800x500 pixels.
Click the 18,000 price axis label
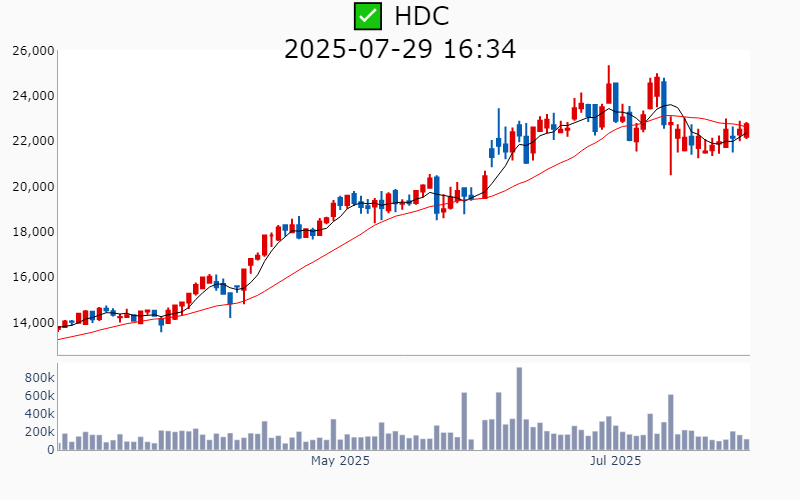point(33,232)
